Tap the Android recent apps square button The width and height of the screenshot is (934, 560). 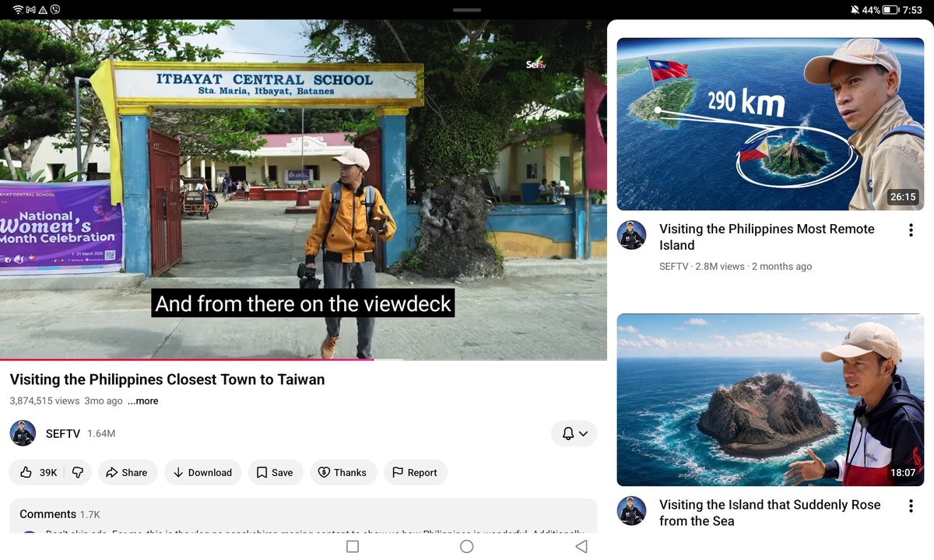click(353, 547)
